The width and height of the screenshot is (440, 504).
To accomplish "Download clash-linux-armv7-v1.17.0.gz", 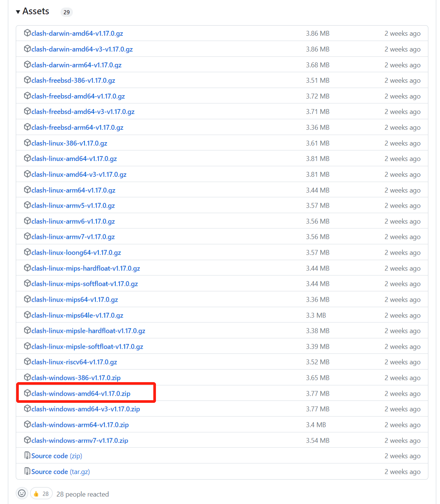I will tap(73, 237).
